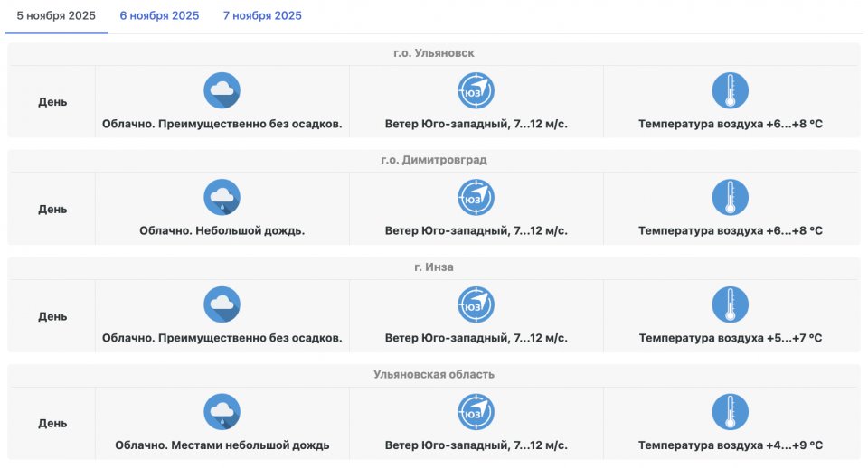This screenshot has height=468, width=868.
Task: Click the thermometer icon for Ульяновская область
Action: (x=731, y=411)
